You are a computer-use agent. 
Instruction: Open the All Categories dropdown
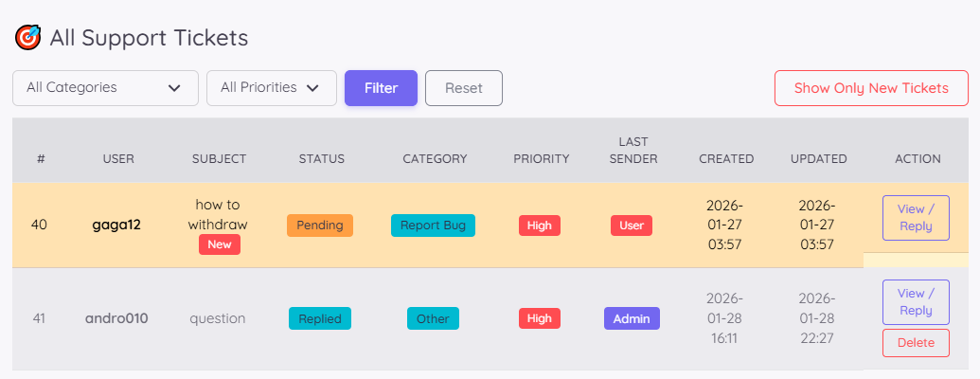point(105,88)
